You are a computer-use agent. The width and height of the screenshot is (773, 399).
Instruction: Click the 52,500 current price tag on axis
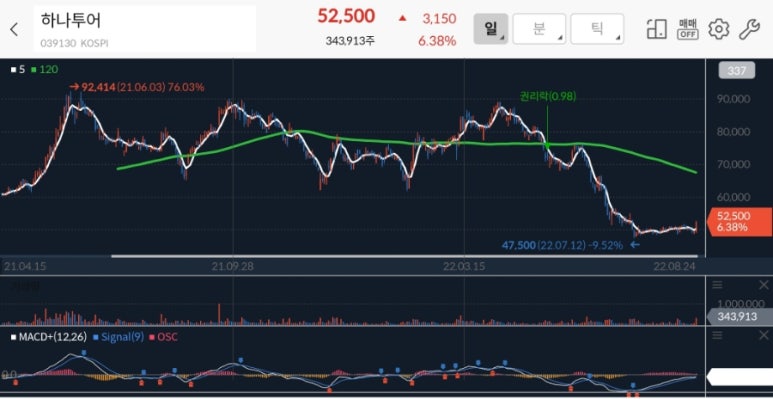coord(739,221)
